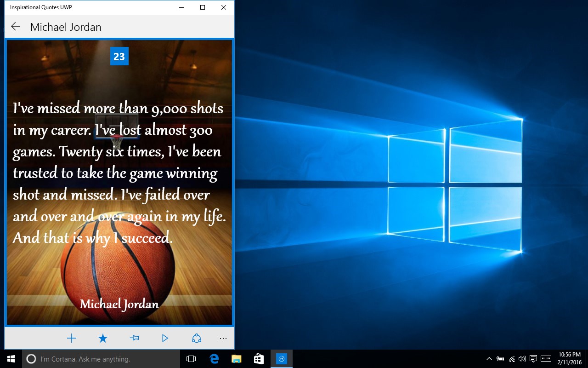Toggle the touch keyboard from the tray

(x=545, y=358)
